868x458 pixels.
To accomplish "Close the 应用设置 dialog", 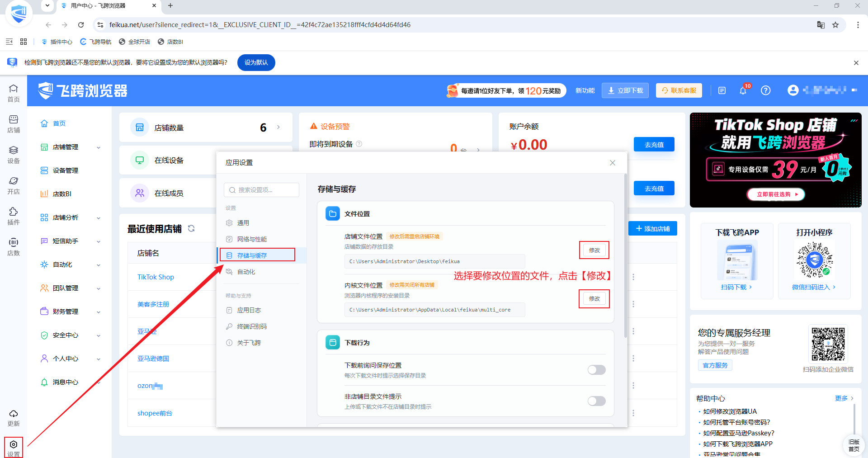I will (x=613, y=163).
